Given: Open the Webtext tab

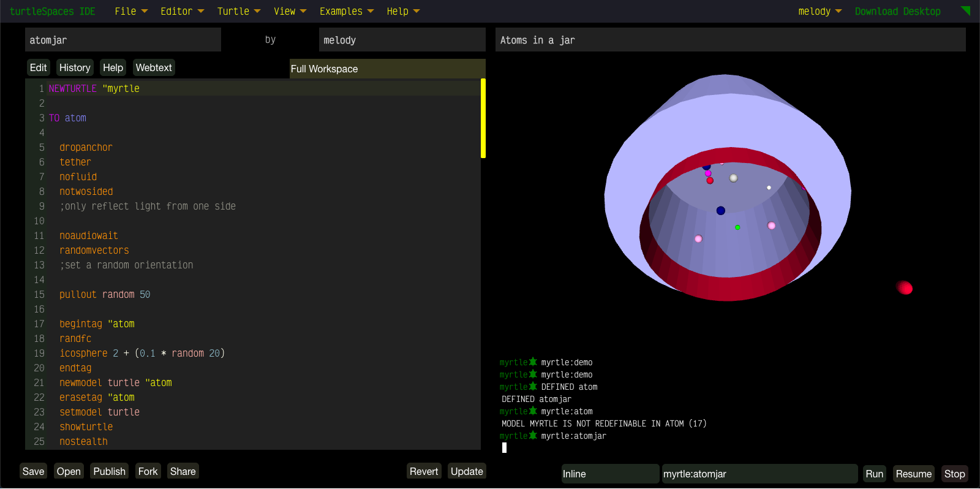Looking at the screenshot, I should tap(154, 67).
